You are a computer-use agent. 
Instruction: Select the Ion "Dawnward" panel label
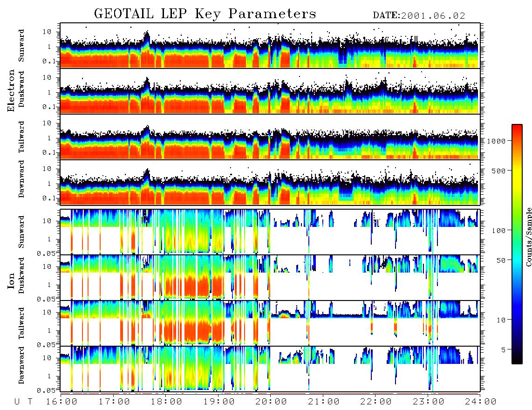(x=21, y=365)
